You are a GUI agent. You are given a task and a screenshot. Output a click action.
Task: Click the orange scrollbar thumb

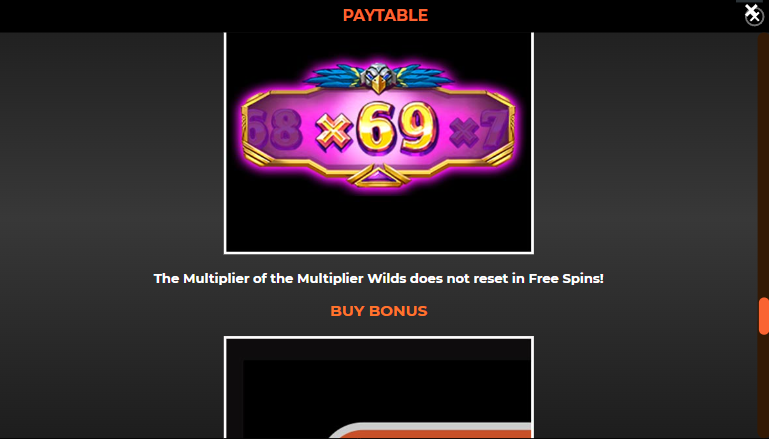(x=764, y=316)
